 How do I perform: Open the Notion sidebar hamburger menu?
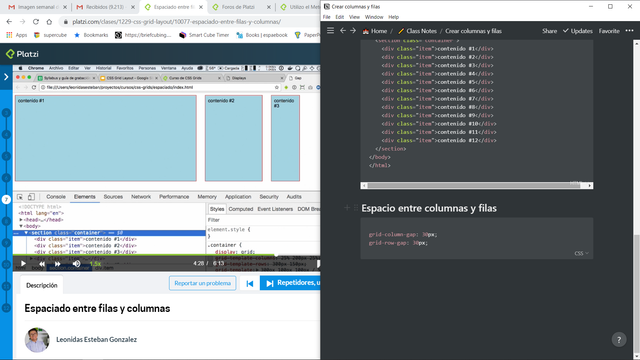click(x=330, y=31)
